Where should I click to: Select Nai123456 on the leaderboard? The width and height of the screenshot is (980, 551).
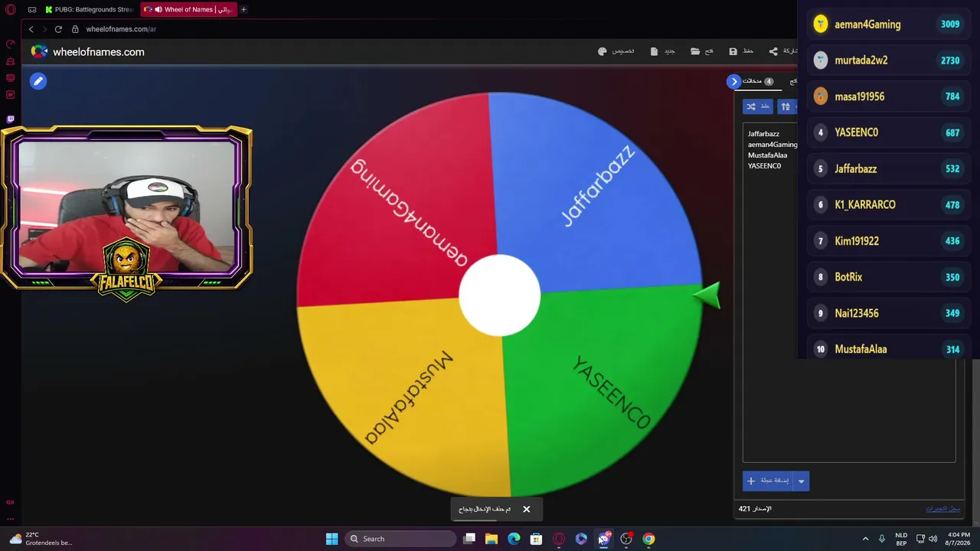[889, 313]
